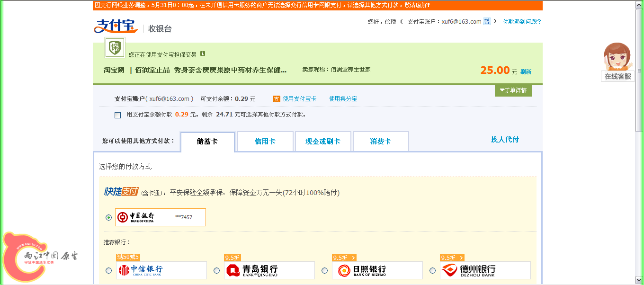Click the vertical scrollbar thumb

tap(640, 70)
